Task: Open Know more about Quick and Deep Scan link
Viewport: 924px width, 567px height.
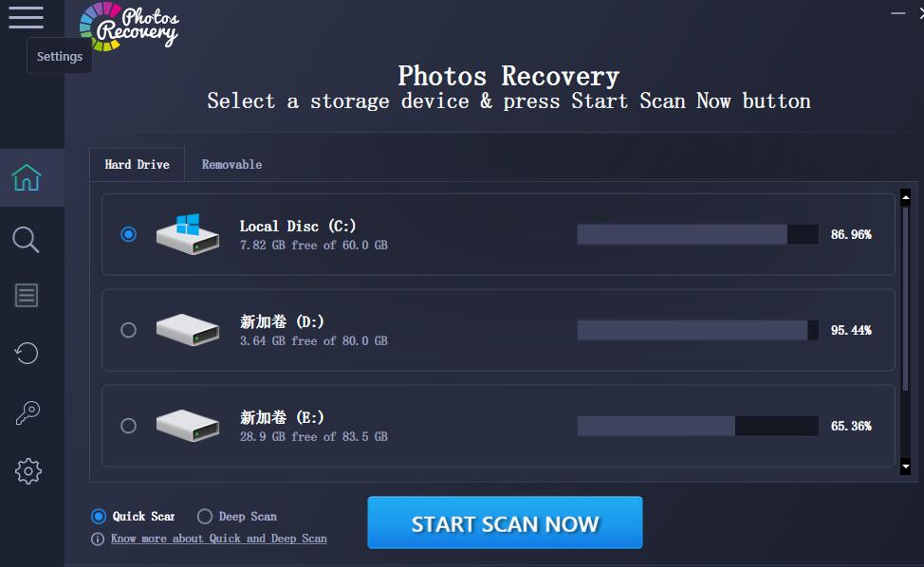Action: click(218, 539)
